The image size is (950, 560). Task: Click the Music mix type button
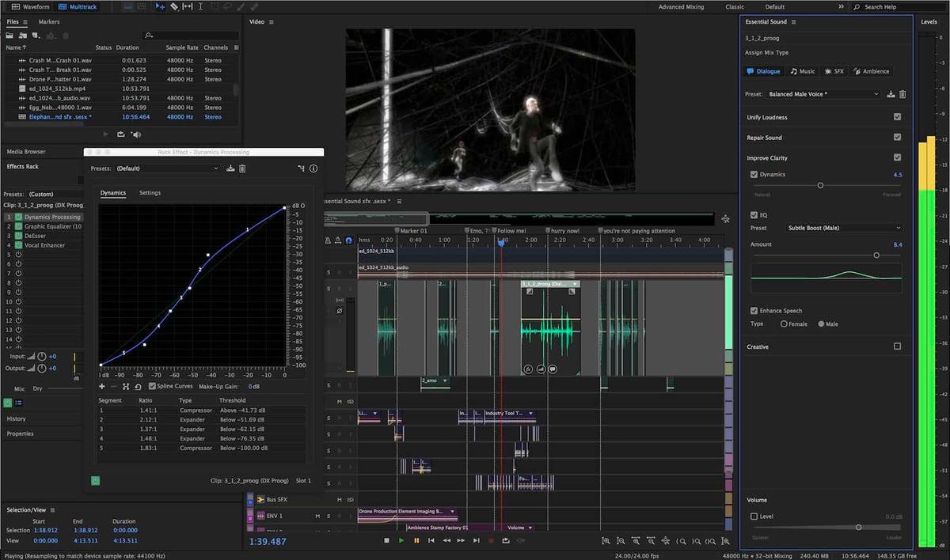pyautogui.click(x=803, y=70)
